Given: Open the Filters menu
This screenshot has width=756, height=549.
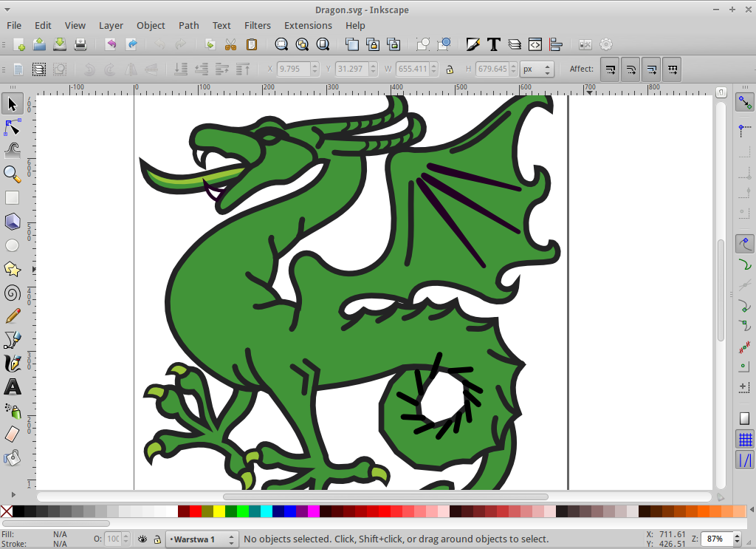Looking at the screenshot, I should (258, 25).
